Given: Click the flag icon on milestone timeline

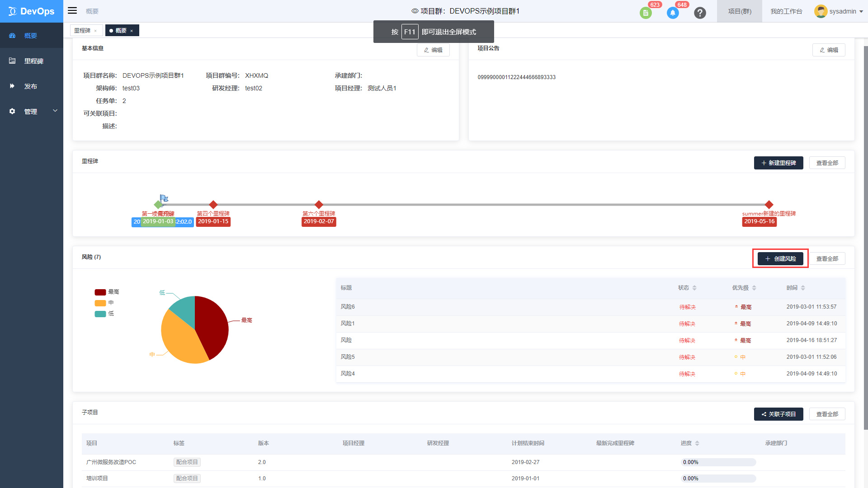Looking at the screenshot, I should point(164,198).
